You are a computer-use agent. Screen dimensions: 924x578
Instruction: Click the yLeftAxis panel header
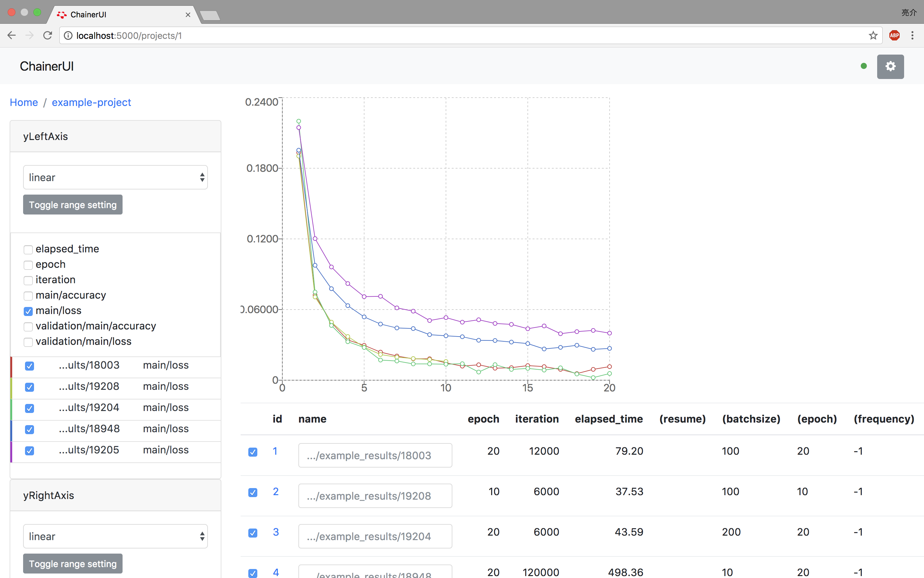pos(115,136)
